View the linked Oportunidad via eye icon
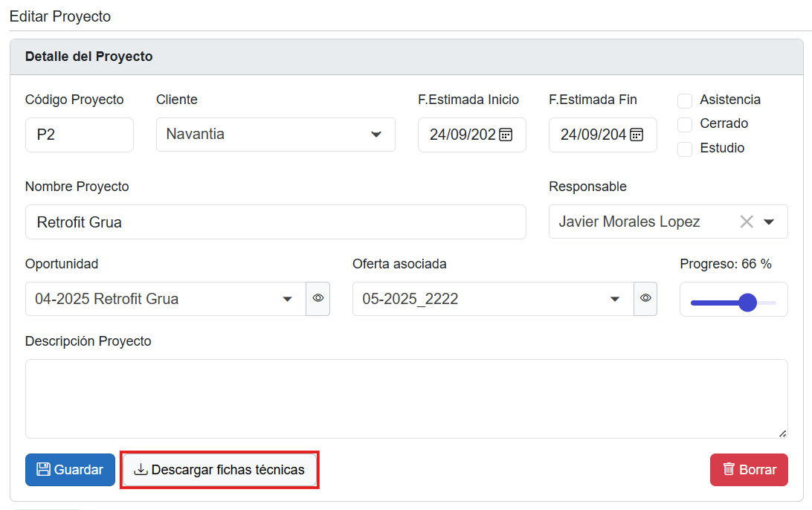 pyautogui.click(x=318, y=298)
